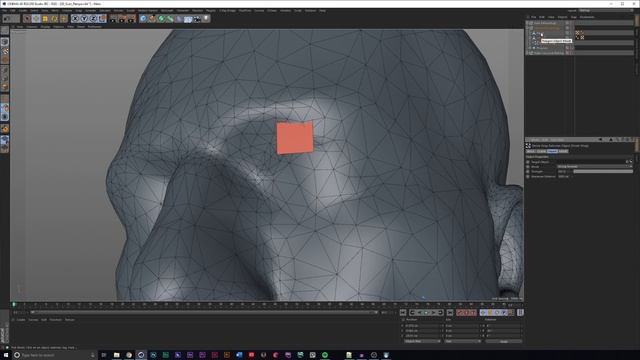Click the orange polygon in viewport

coord(295,138)
